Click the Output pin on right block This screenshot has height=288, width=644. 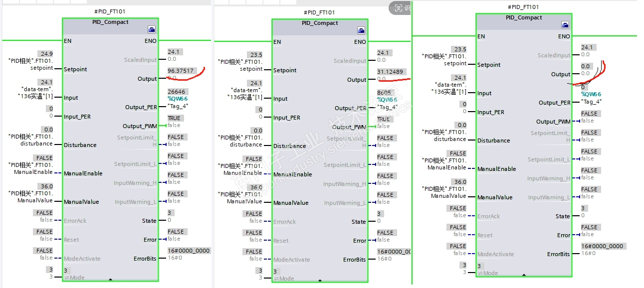(x=561, y=74)
